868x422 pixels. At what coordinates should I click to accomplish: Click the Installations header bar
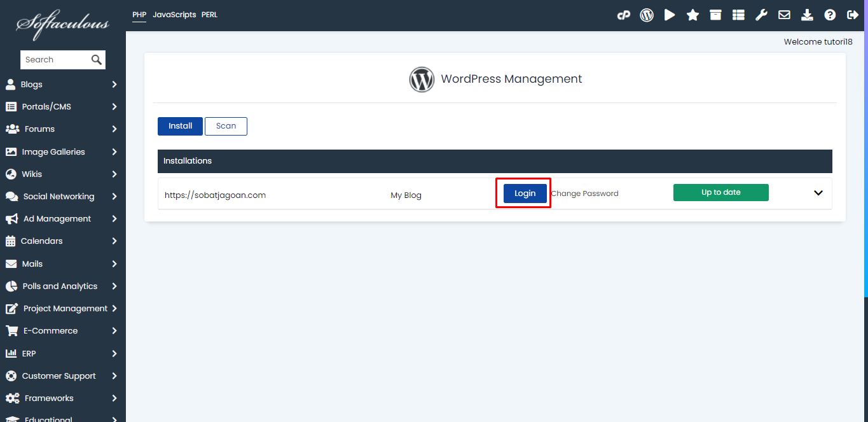(x=495, y=161)
